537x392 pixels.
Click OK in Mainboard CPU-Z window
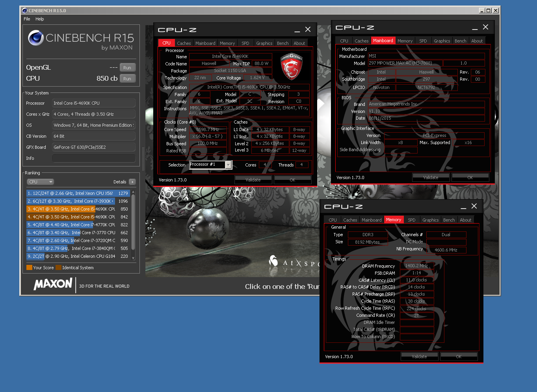point(470,178)
